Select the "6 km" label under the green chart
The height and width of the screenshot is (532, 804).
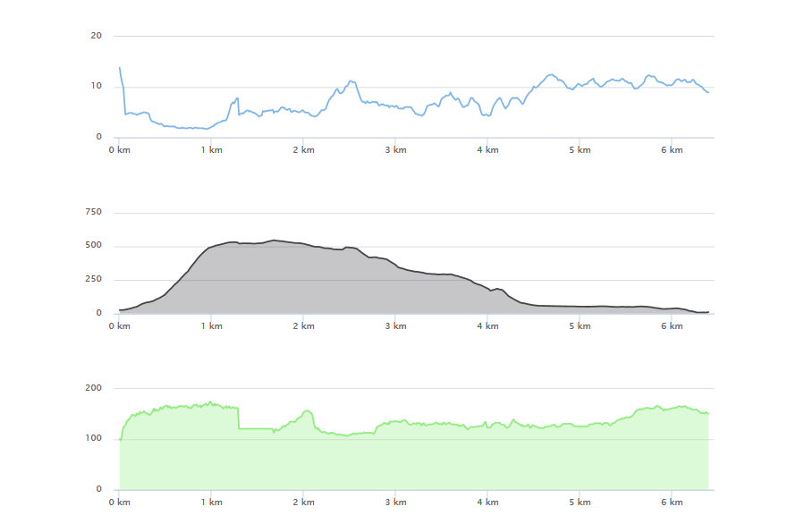pyautogui.click(x=672, y=502)
